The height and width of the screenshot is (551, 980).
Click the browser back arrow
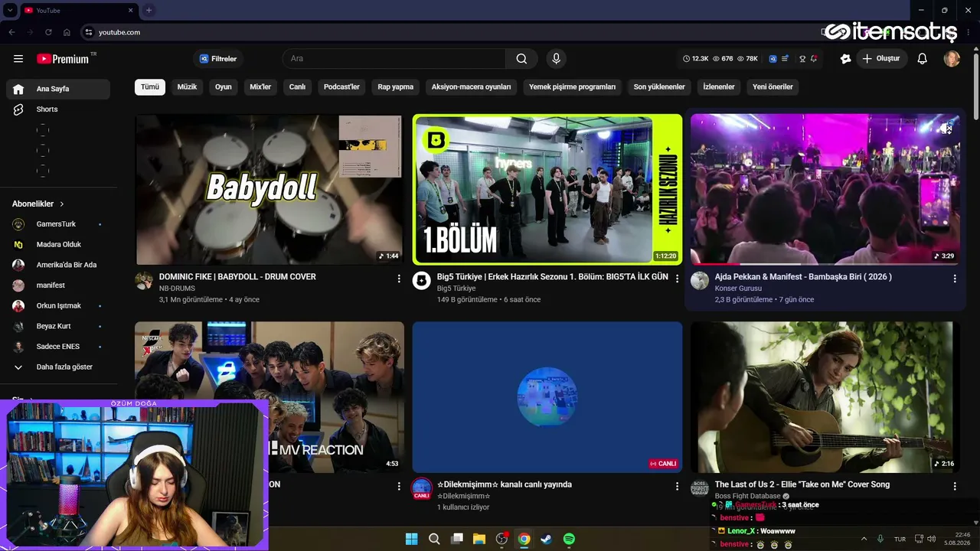point(11,32)
